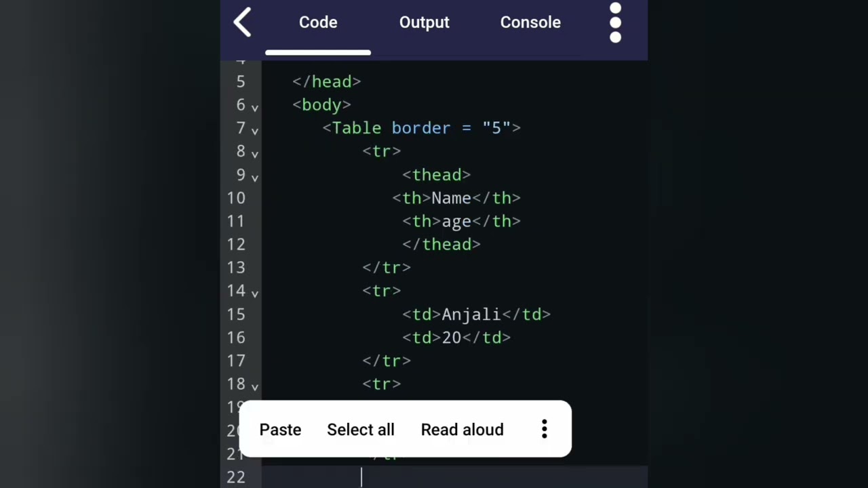This screenshot has width=868, height=488.
Task: Place cursor on </head> closing tag
Action: (327, 81)
